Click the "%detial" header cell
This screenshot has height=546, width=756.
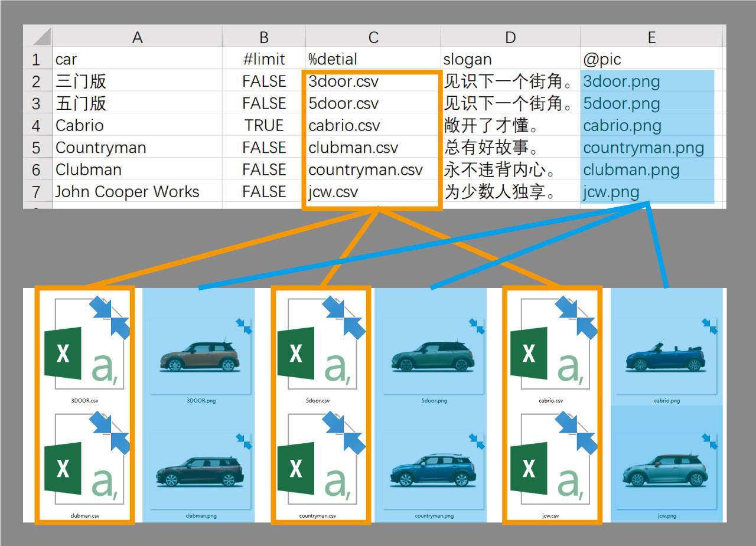click(373, 58)
